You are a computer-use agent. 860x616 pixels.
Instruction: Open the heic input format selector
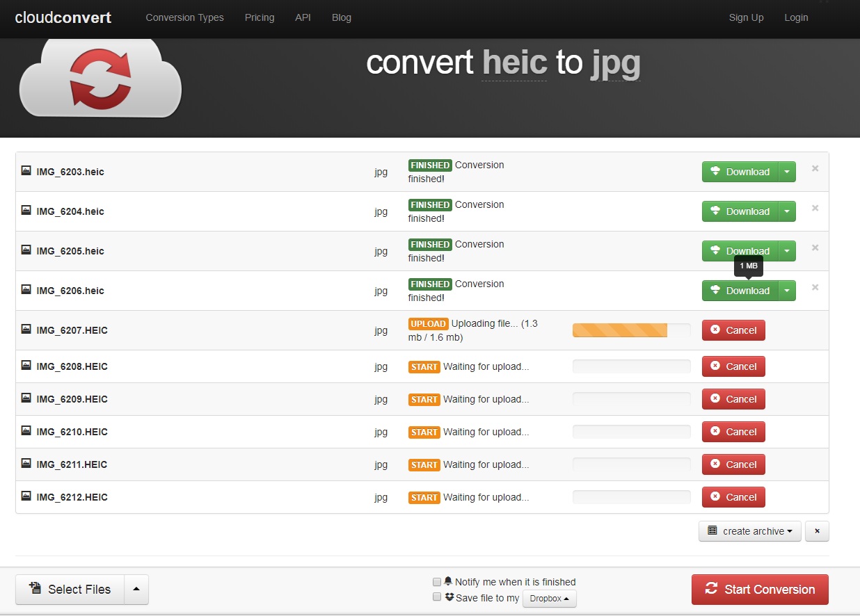click(514, 63)
